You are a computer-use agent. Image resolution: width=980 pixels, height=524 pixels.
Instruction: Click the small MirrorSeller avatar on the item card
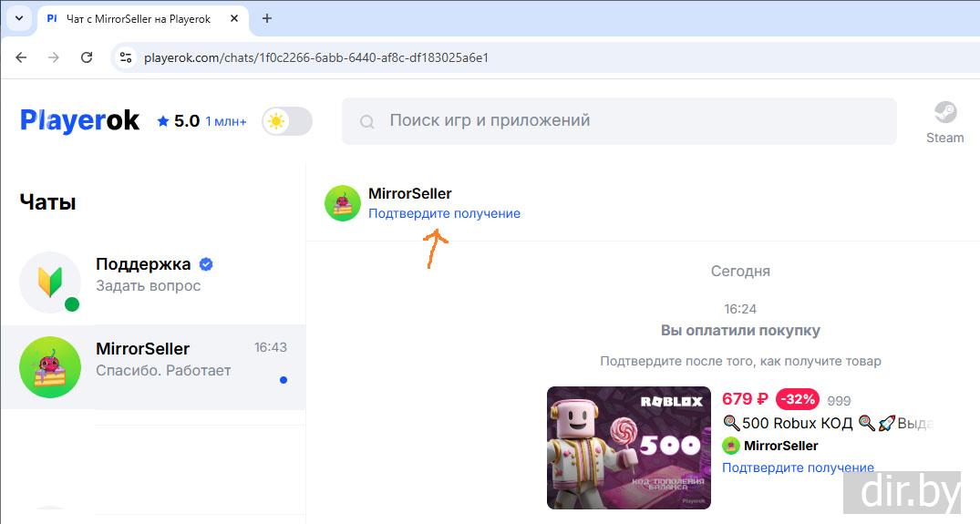730,446
